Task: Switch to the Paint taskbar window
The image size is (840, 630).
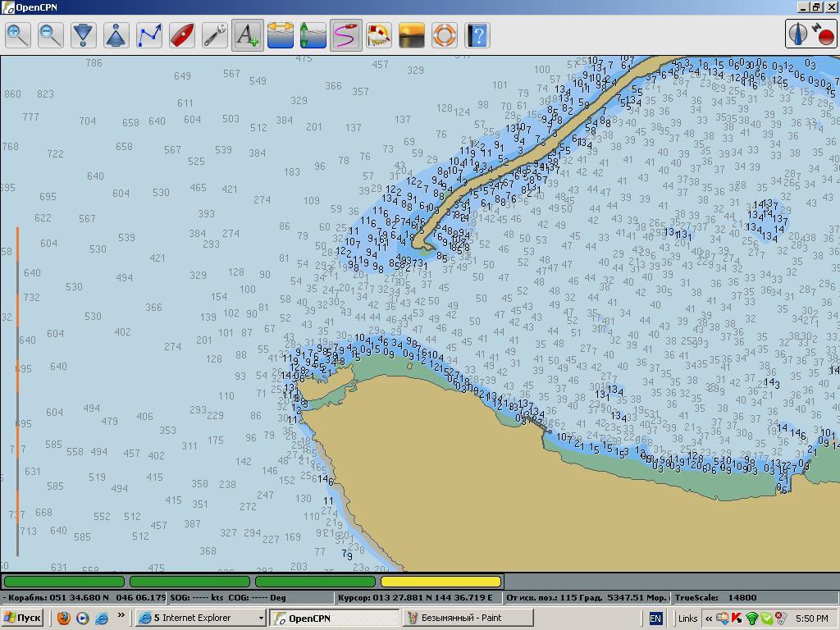Action: 468,618
